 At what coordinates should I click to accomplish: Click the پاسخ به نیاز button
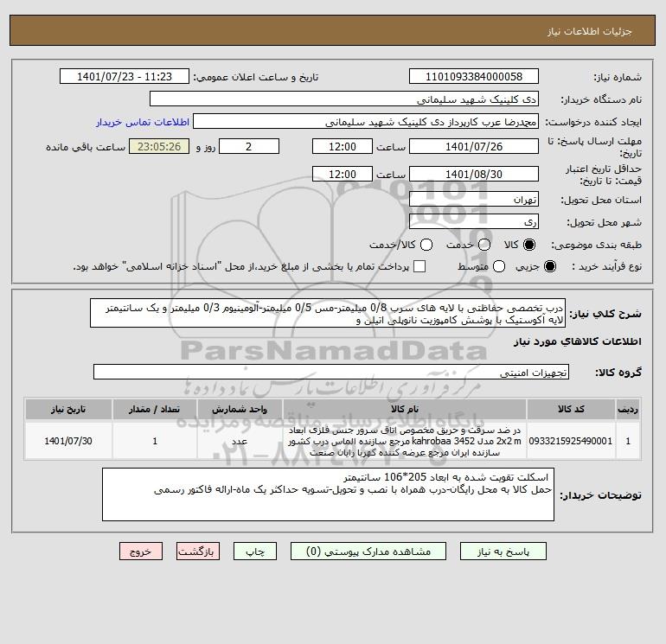503,551
